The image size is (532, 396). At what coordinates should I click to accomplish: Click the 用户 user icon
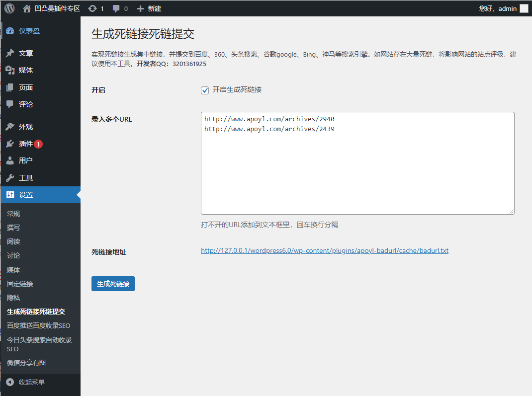(10, 160)
